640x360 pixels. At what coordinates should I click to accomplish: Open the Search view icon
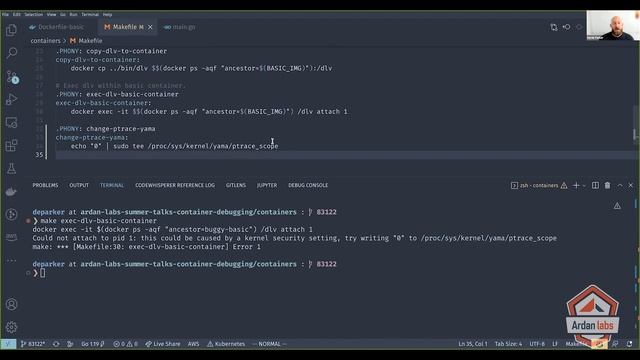[x=11, y=53]
